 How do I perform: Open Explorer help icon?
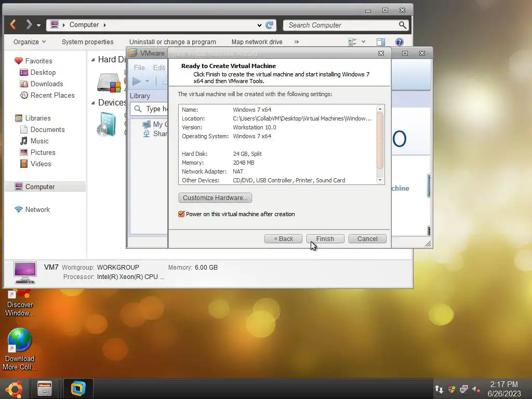(400, 42)
